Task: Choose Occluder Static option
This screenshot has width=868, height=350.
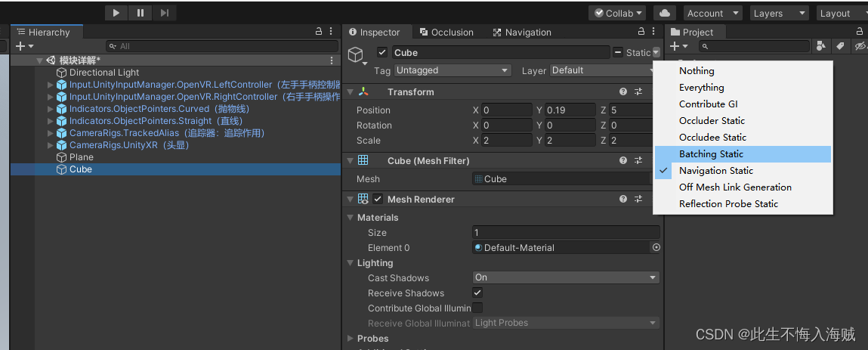Action: tap(743, 121)
